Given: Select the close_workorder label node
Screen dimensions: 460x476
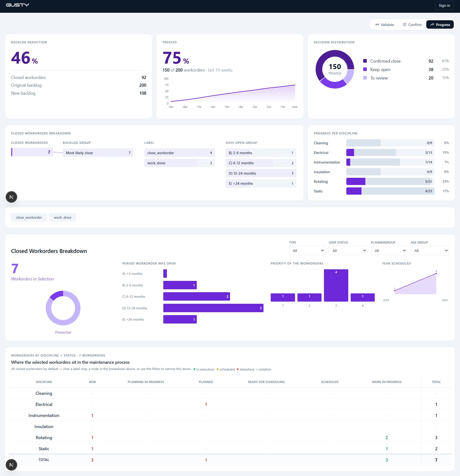Looking at the screenshot, I should point(179,153).
